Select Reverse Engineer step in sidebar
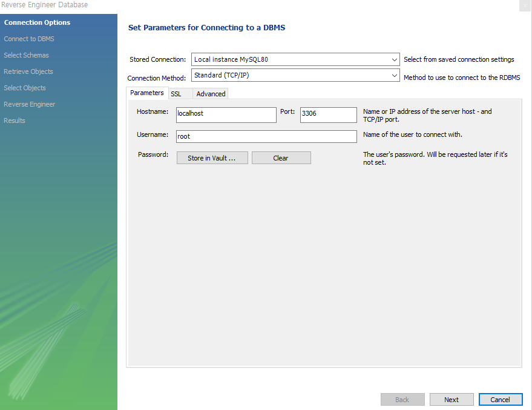Viewport: 532px width, 410px height. 29,104
